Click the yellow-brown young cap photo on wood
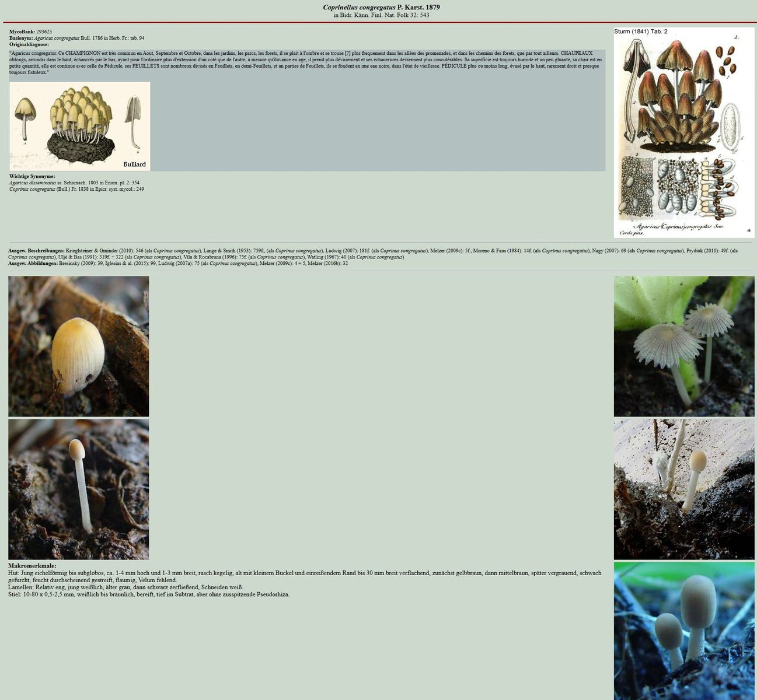The image size is (757, 700). click(78, 346)
